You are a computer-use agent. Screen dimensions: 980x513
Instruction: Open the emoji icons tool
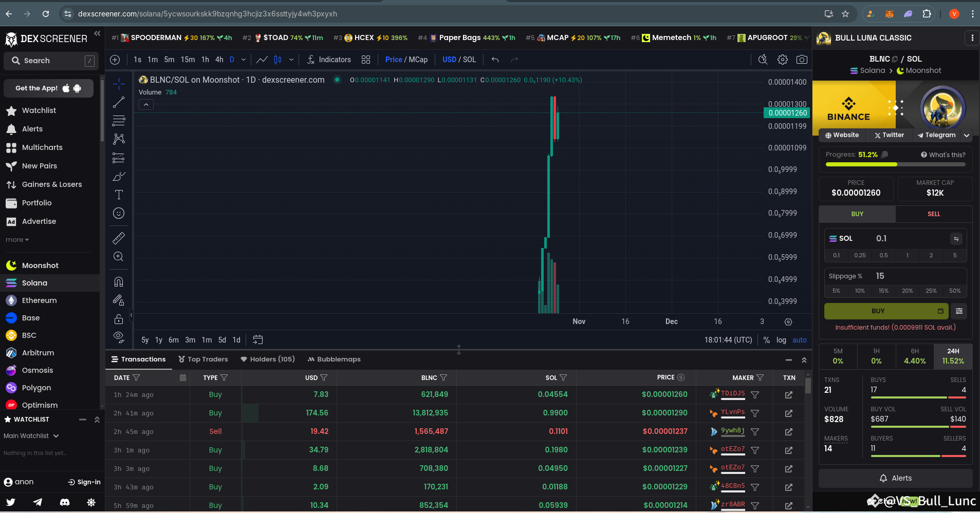[119, 213]
